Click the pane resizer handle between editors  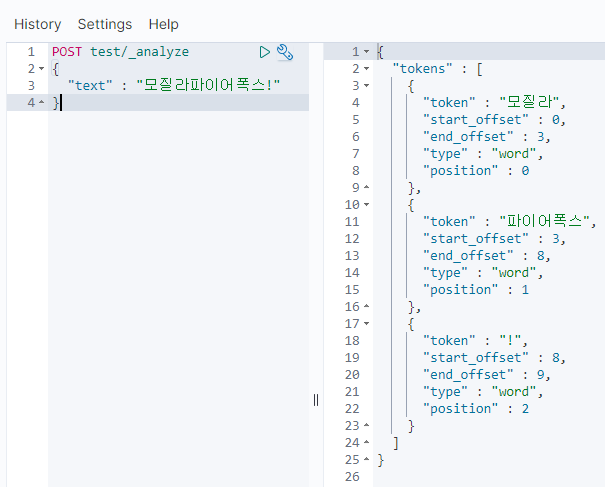[x=316, y=399]
